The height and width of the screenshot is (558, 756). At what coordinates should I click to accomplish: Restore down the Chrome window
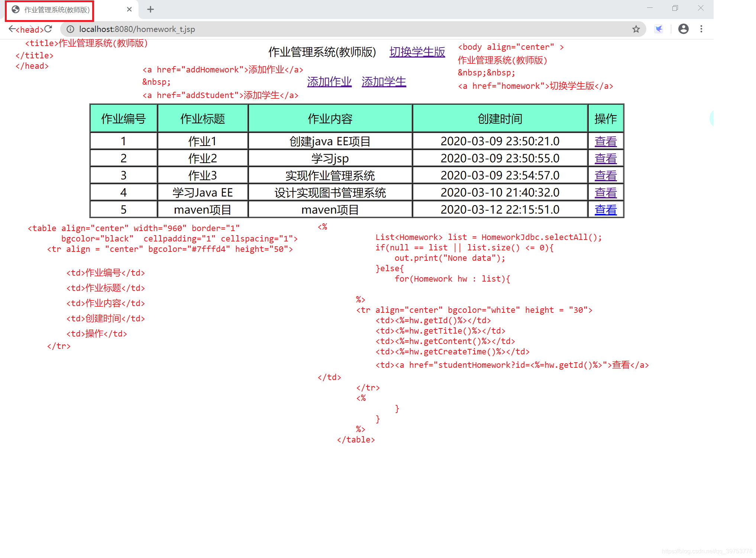click(675, 8)
